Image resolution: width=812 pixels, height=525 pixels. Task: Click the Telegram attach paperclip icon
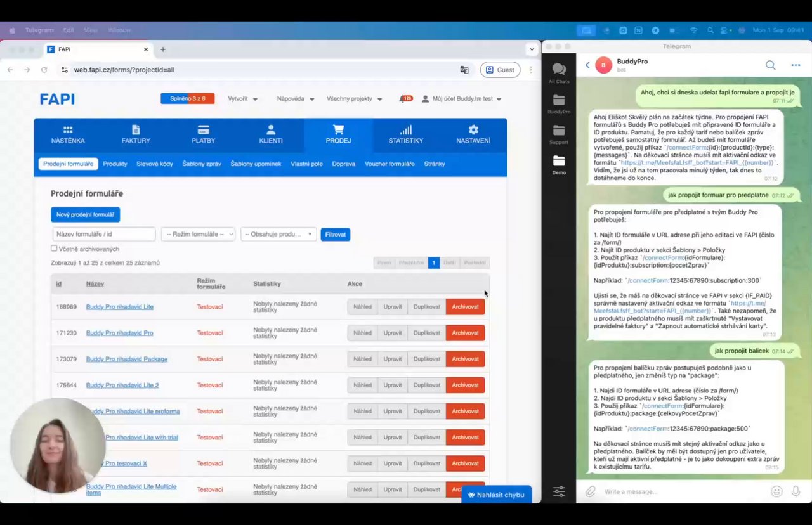coord(590,491)
